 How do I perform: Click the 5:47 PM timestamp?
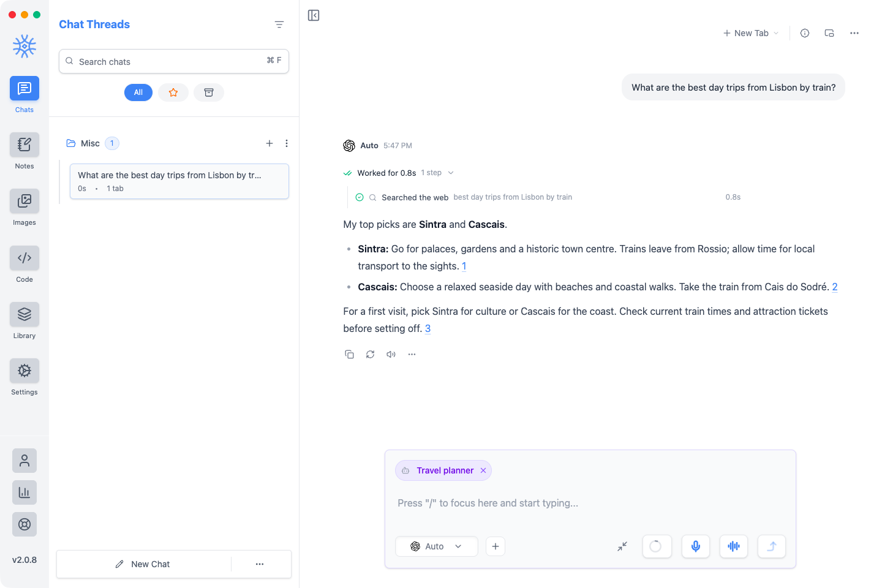pos(398,146)
